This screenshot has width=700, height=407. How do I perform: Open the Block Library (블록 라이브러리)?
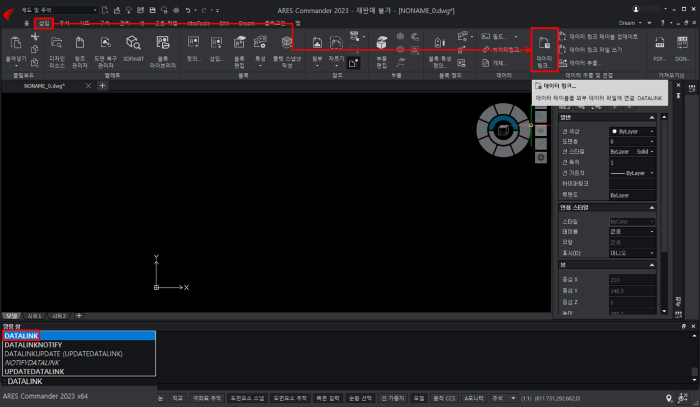[162, 52]
